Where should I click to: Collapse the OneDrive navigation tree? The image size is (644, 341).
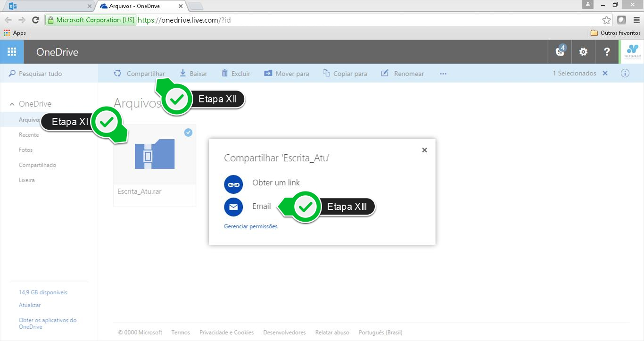point(12,104)
